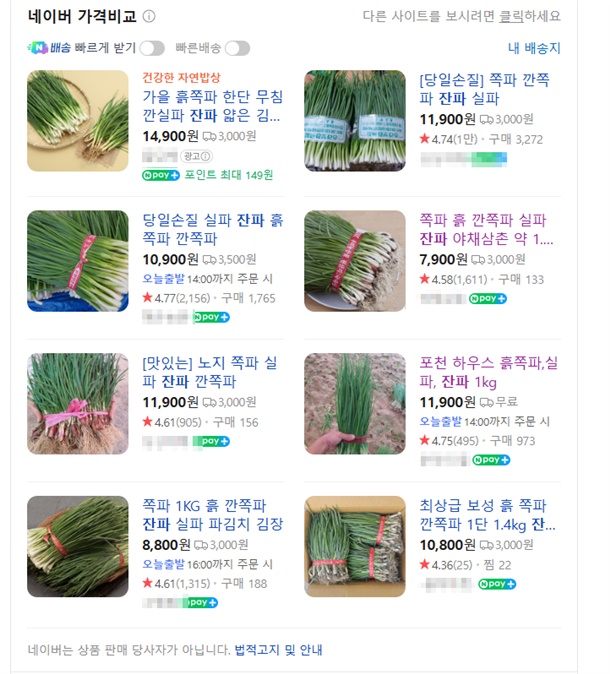Image resolution: width=610 pixels, height=674 pixels.
Task: Click the Npay+ icon under the 14,900원 product
Action: point(161,175)
